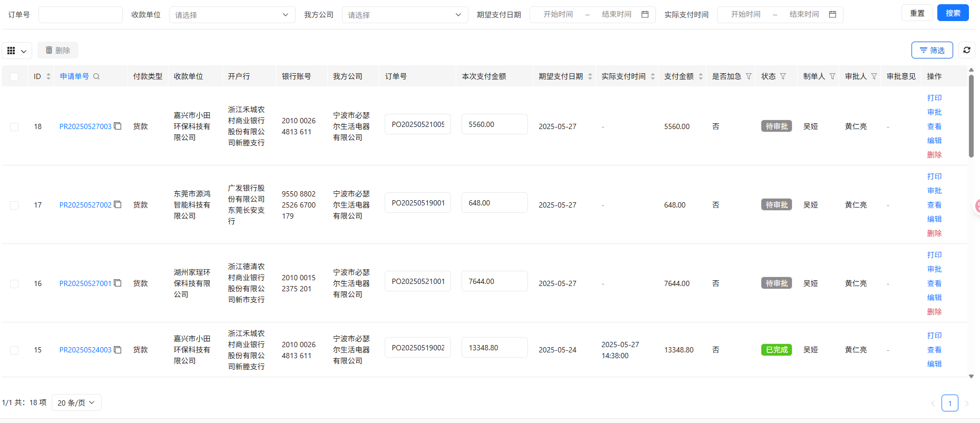980x423 pixels.
Task: Click the 删除 toolbar button
Action: [58, 50]
